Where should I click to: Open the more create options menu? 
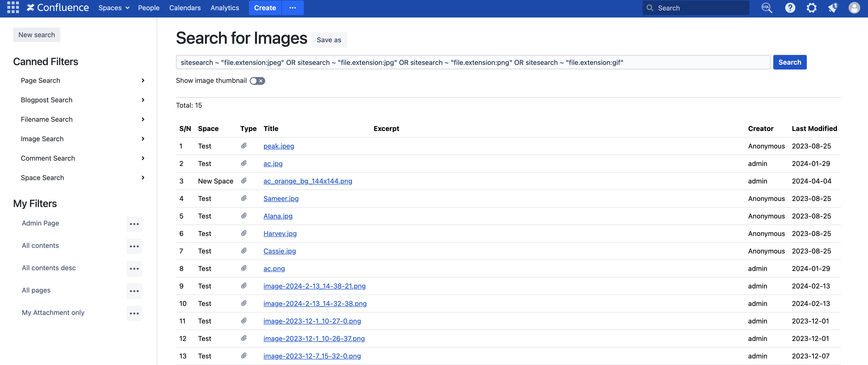pyautogui.click(x=292, y=8)
